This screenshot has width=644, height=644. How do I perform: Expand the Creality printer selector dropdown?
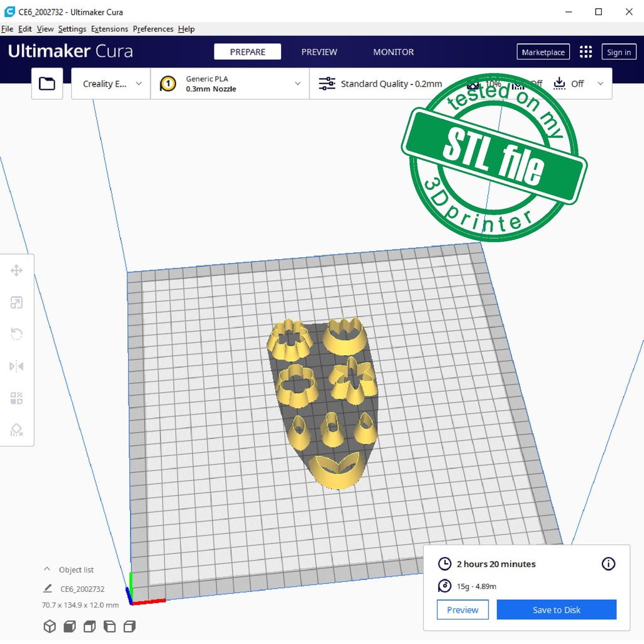coord(111,84)
